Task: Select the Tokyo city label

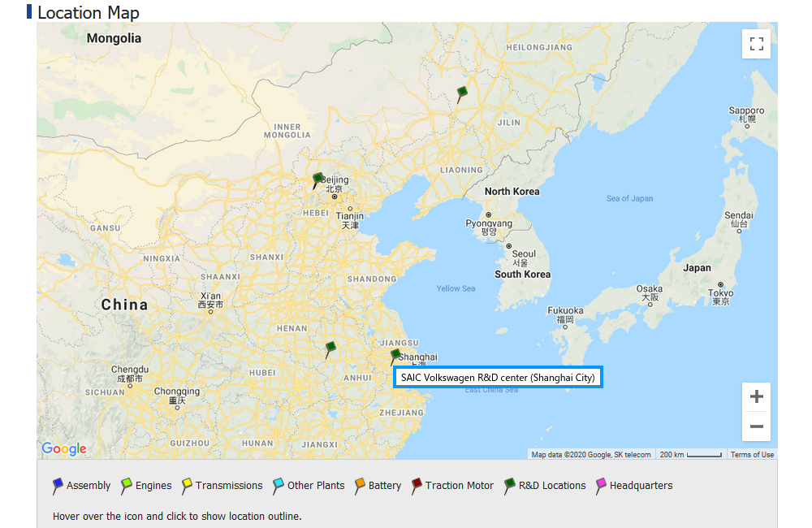Action: tap(720, 297)
